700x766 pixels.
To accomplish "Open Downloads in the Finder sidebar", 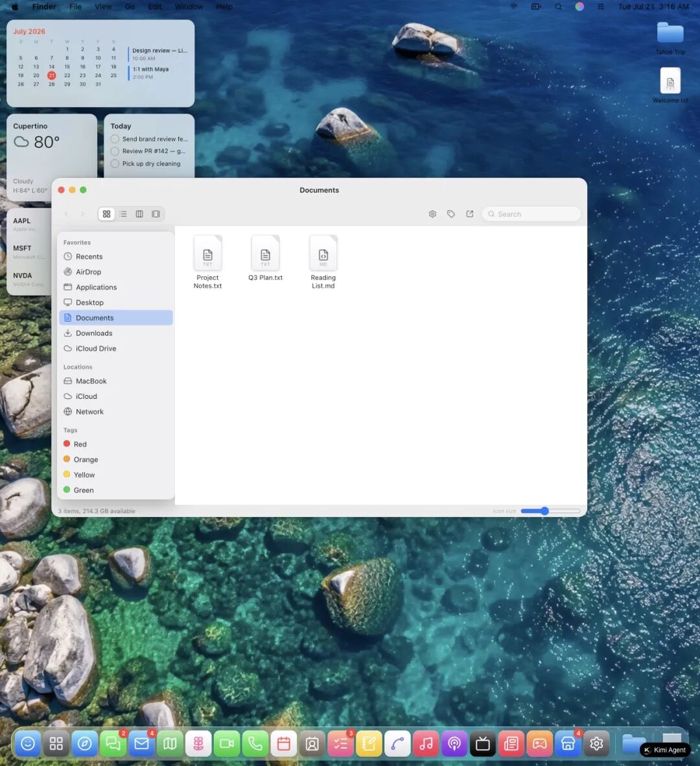I will click(x=115, y=333).
